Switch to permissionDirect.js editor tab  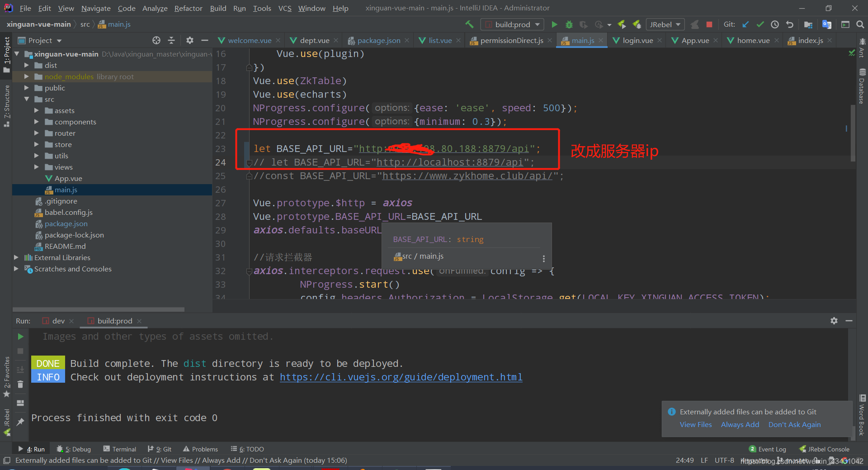(511, 40)
